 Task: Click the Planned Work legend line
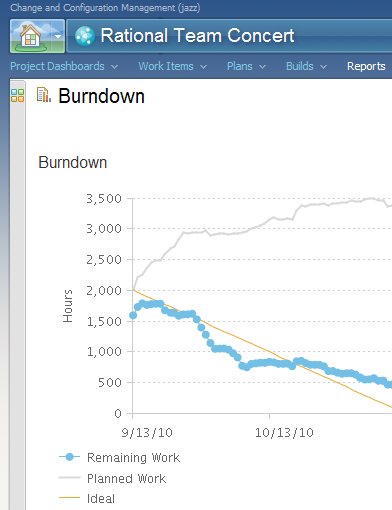pos(69,478)
